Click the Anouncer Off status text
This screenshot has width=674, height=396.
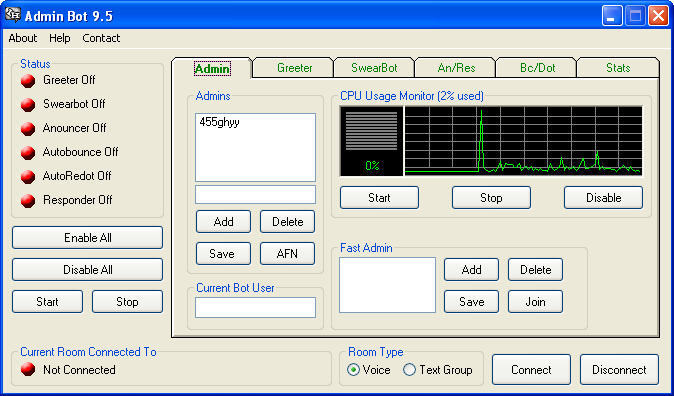[x=74, y=128]
